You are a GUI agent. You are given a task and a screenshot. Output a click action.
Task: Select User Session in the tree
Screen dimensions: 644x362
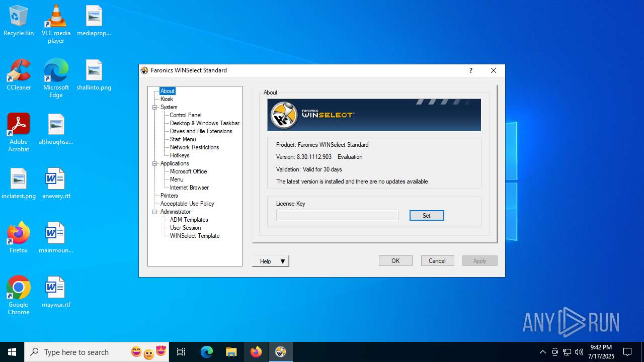185,228
